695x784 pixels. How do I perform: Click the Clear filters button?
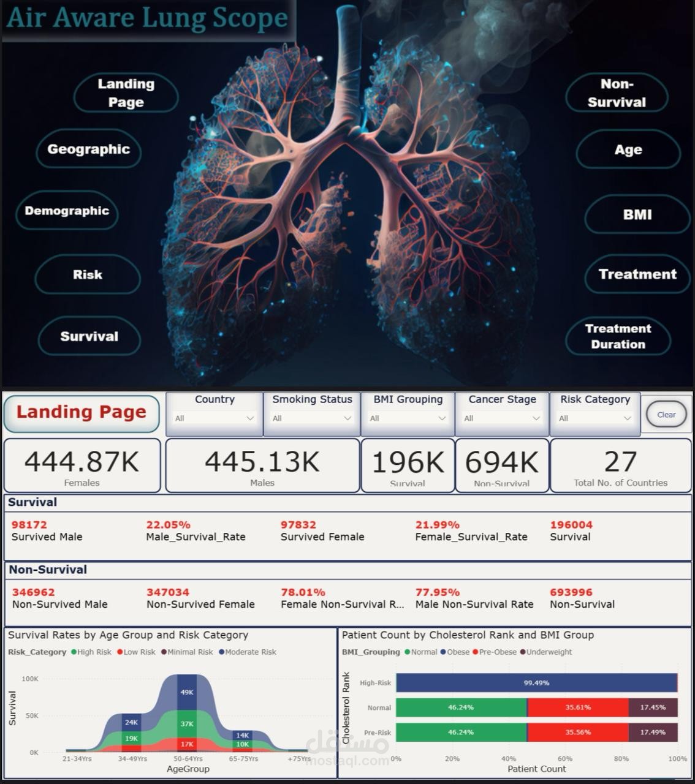click(666, 415)
